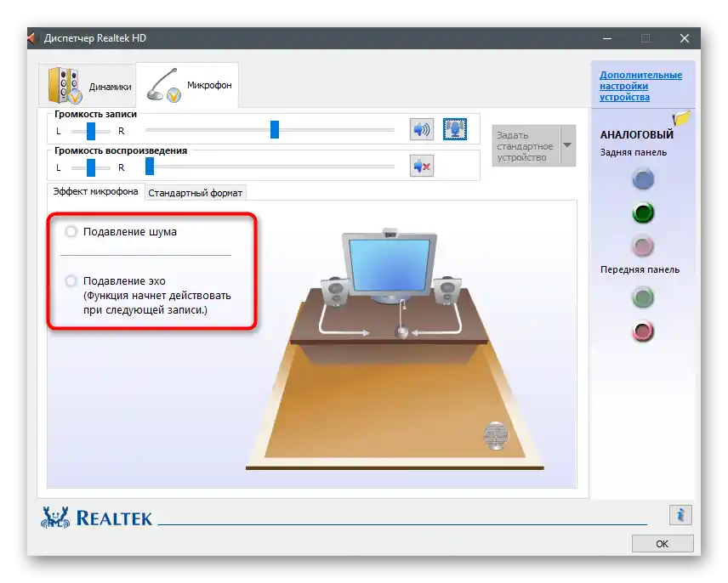
Task: Adjust the recording L/R balance slider
Action: pyautogui.click(x=91, y=131)
